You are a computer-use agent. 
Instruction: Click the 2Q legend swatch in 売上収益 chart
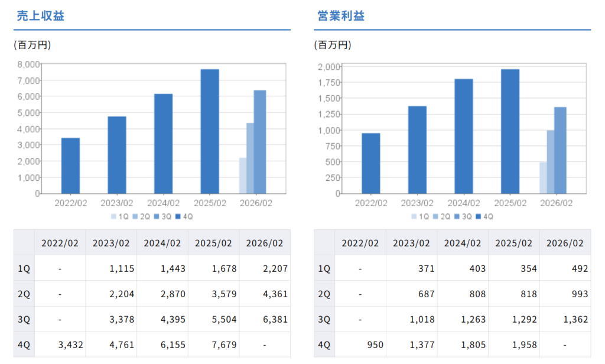click(x=135, y=216)
